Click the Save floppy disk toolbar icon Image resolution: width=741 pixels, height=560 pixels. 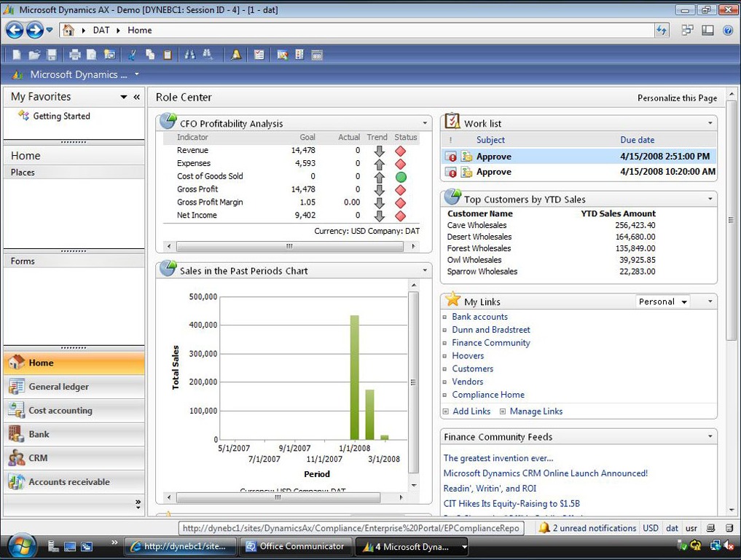point(52,55)
